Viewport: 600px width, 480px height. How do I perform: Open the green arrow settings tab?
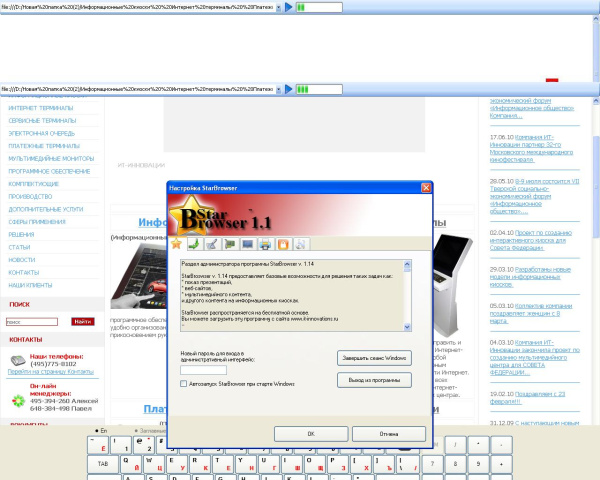coord(194,244)
